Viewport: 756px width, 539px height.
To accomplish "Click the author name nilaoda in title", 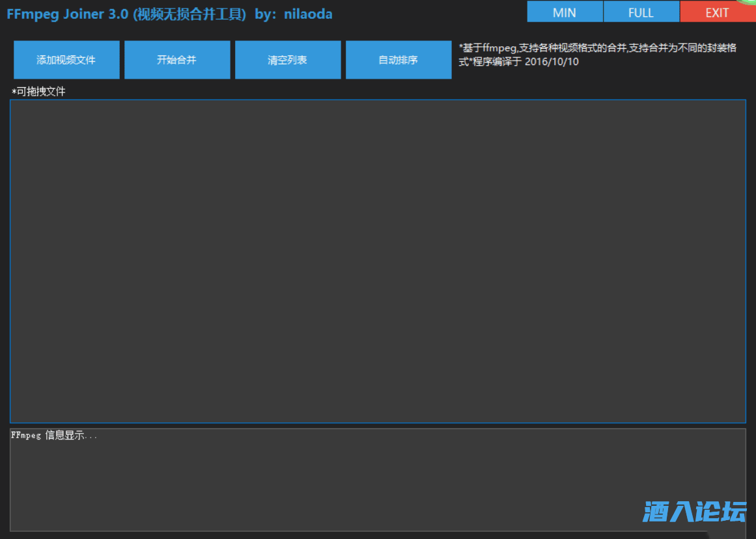I will pyautogui.click(x=308, y=14).
